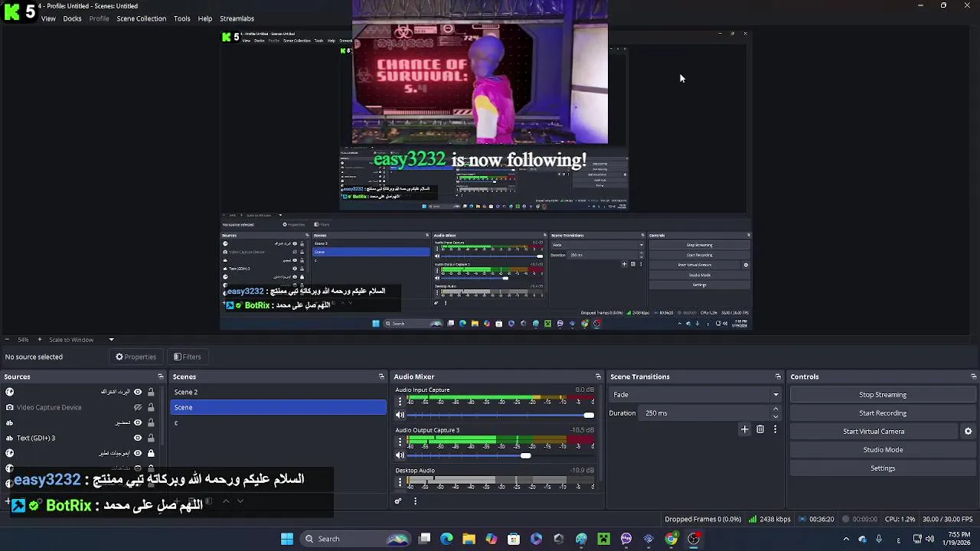Toggle lock on Video Capture Device source
The image size is (980, 551).
coord(151,407)
